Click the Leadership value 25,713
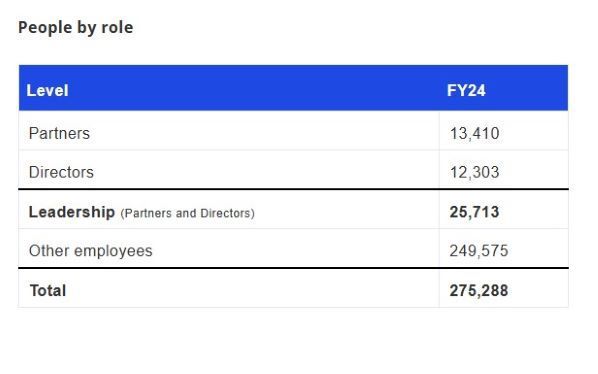Viewport: 598px width, 374px height. [474, 212]
